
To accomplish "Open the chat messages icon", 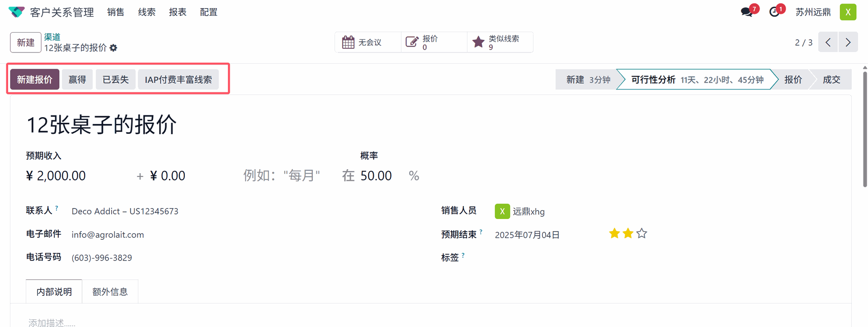I will click(747, 12).
